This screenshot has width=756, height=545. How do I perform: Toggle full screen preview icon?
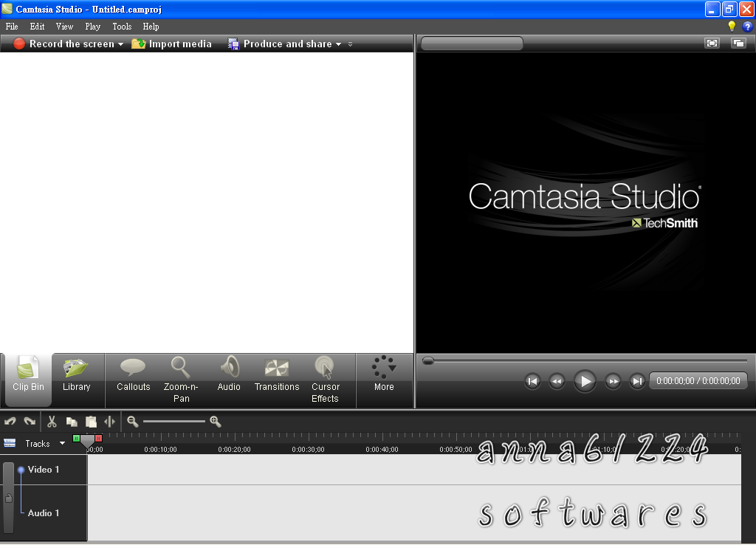[712, 44]
